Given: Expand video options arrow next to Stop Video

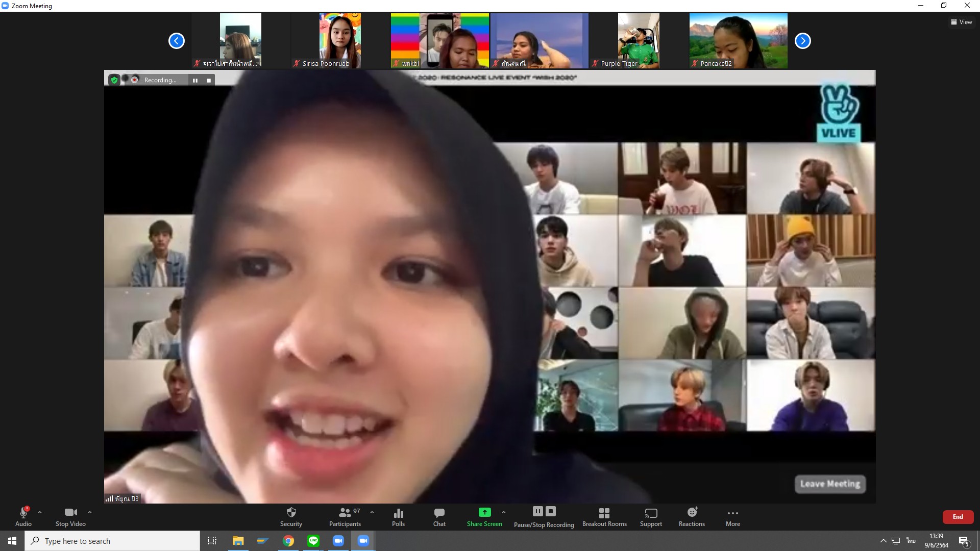Looking at the screenshot, I should (90, 512).
